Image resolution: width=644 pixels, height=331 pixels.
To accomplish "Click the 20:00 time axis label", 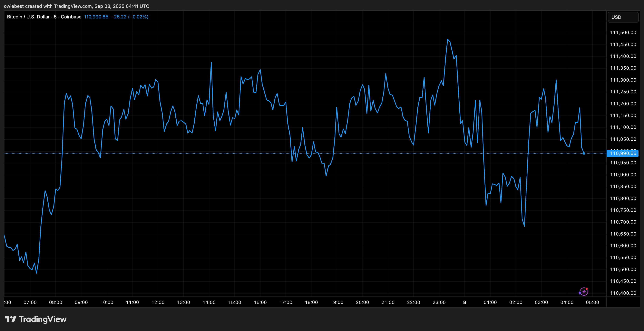I will 362,302.
